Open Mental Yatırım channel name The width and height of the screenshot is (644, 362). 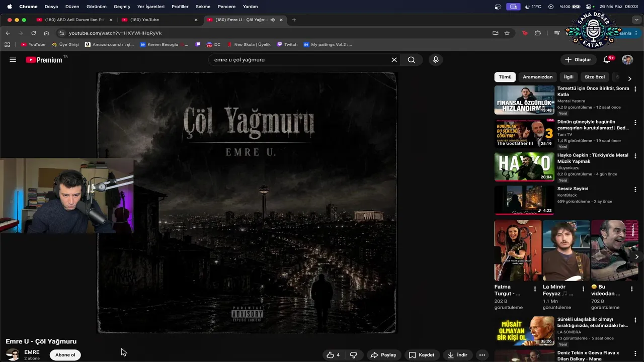(571, 101)
